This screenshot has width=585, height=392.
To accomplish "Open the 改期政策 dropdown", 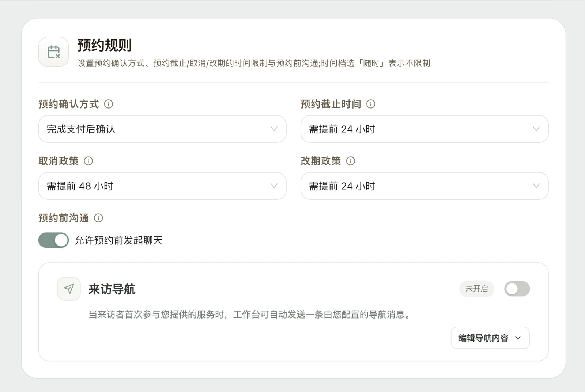I will coord(424,186).
